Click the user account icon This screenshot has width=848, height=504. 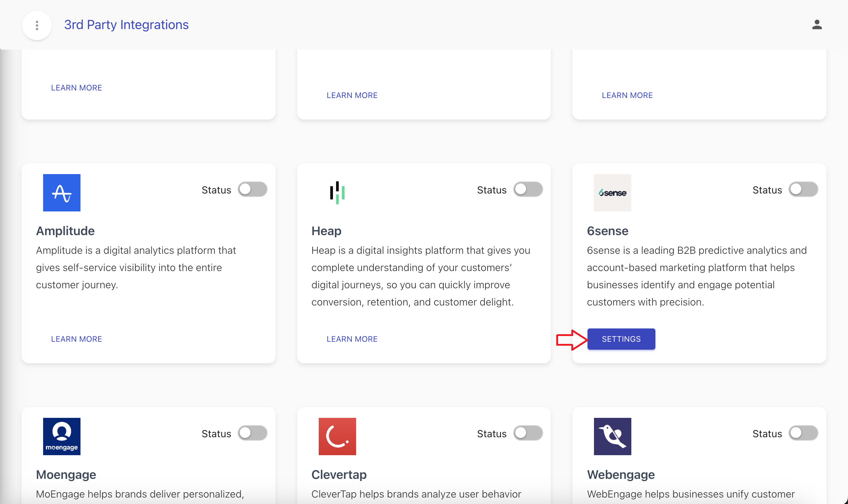(x=817, y=25)
